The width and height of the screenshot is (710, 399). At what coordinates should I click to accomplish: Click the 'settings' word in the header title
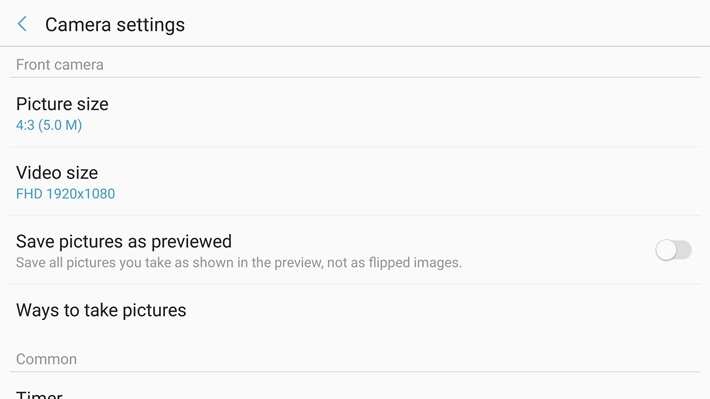pyautogui.click(x=150, y=24)
